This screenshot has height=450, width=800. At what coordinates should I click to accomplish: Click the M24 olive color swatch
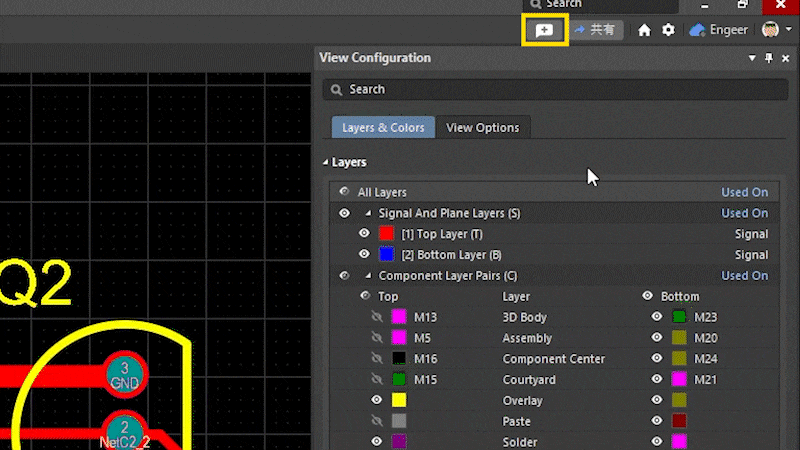tap(679, 359)
